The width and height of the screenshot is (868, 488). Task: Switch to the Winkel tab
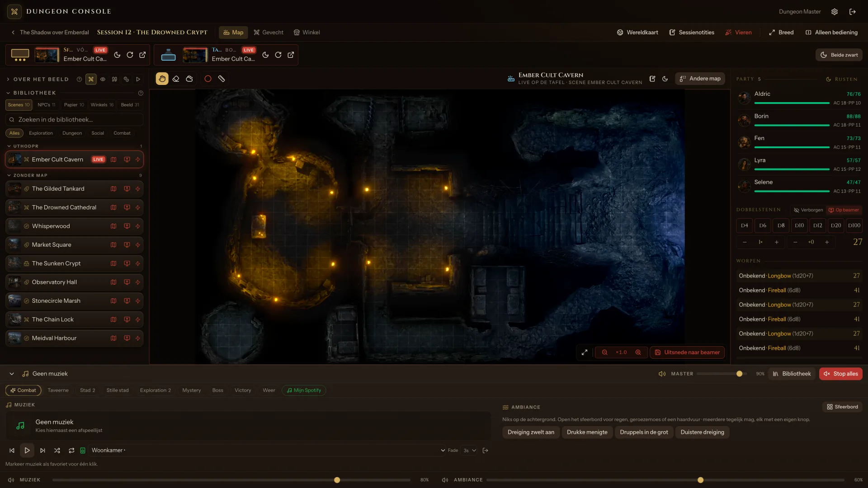pos(307,33)
